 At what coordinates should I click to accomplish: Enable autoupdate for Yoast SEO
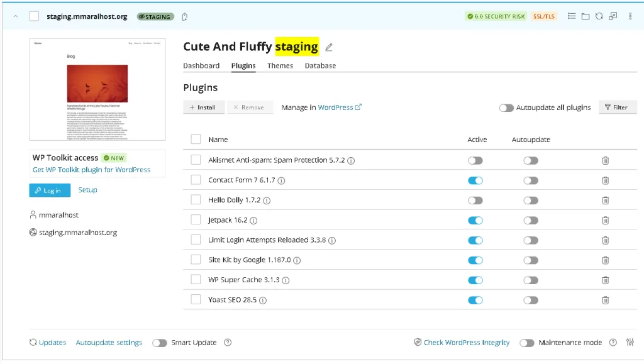[531, 301]
